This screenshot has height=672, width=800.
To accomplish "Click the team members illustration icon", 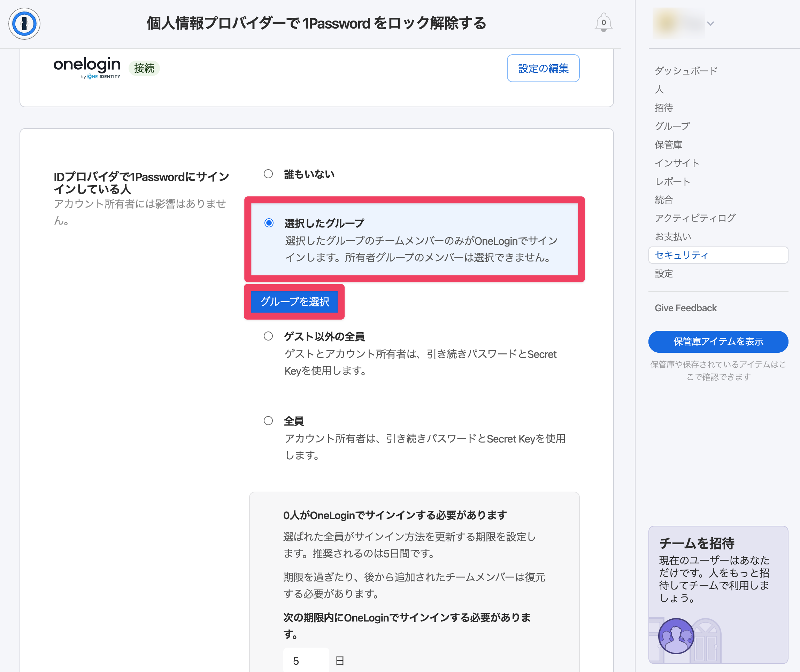I will click(x=676, y=636).
